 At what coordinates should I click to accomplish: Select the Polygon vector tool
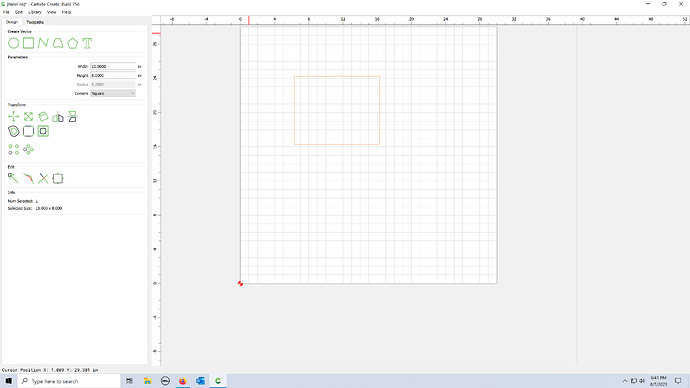(x=73, y=43)
